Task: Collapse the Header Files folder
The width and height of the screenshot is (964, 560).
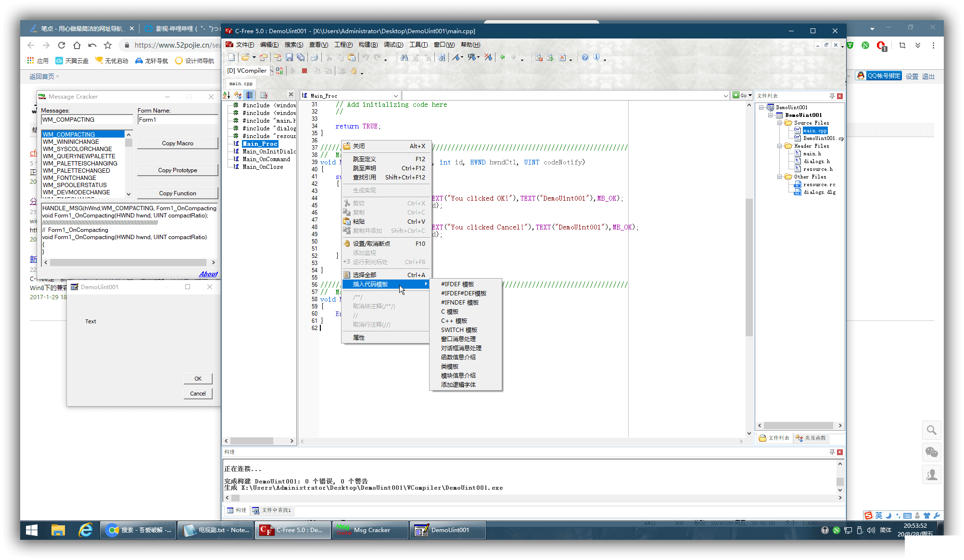Action: tap(779, 146)
